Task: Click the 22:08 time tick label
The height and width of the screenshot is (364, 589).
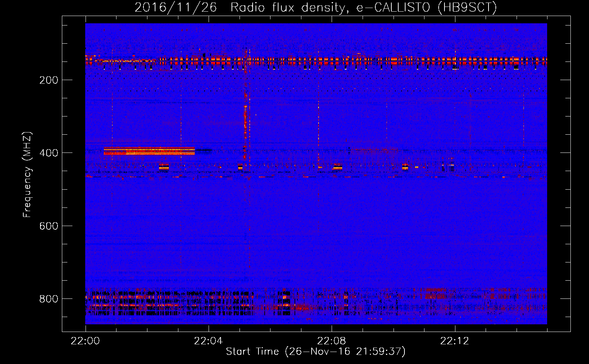Action: pyautogui.click(x=331, y=341)
